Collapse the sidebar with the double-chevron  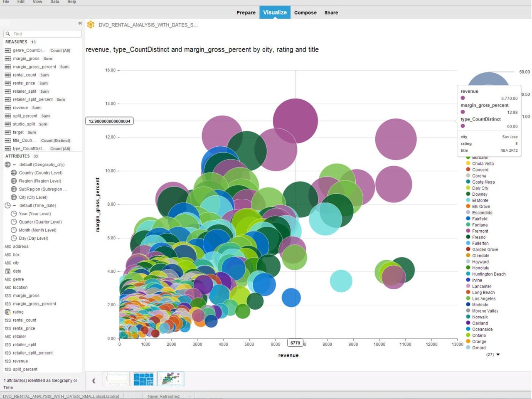(x=80, y=23)
